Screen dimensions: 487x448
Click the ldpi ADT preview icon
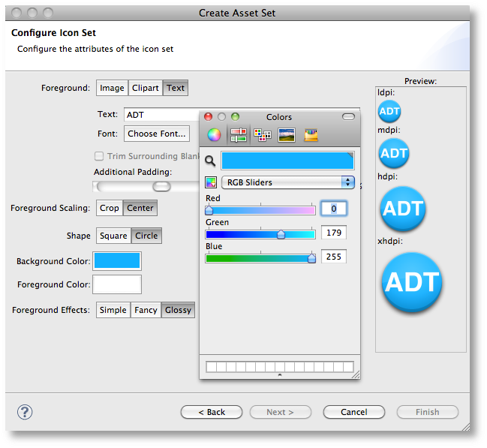coord(389,111)
